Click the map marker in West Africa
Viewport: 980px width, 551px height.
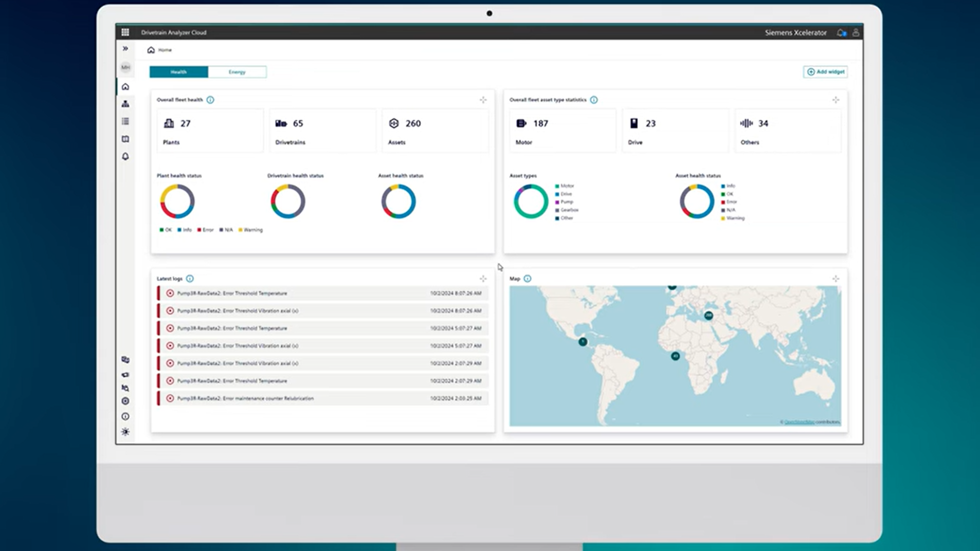[676, 356]
